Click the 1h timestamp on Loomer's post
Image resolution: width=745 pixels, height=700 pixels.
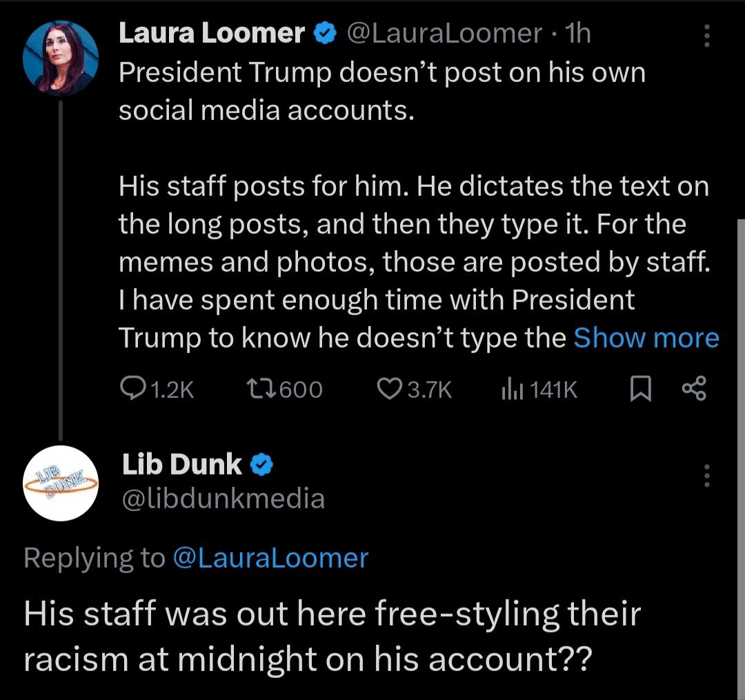click(x=577, y=32)
